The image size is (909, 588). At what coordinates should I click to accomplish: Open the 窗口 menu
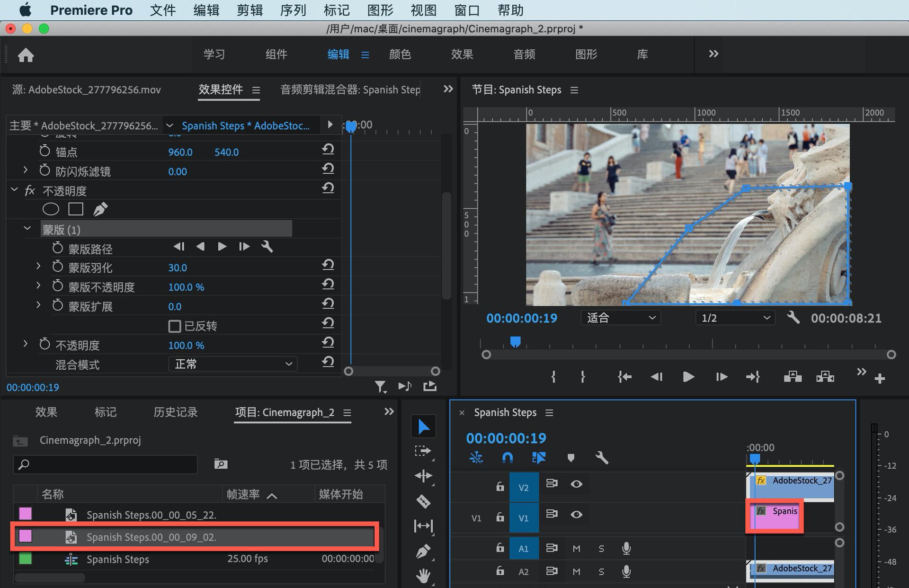(467, 10)
